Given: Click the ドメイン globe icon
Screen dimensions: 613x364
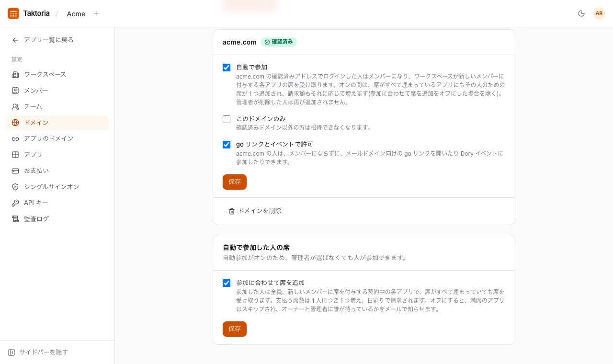Looking at the screenshot, I should (x=15, y=123).
